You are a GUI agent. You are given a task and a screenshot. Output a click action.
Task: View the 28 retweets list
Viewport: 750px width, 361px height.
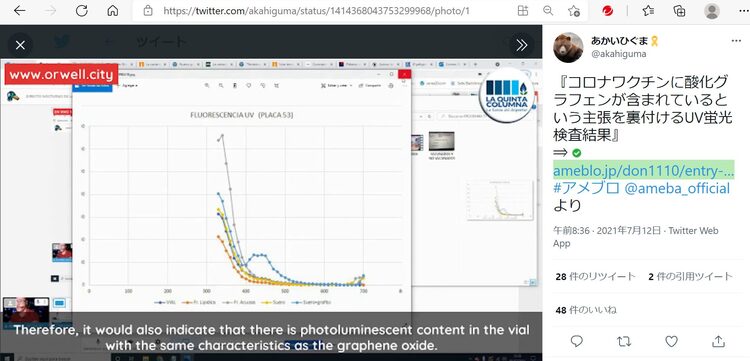(x=596, y=276)
